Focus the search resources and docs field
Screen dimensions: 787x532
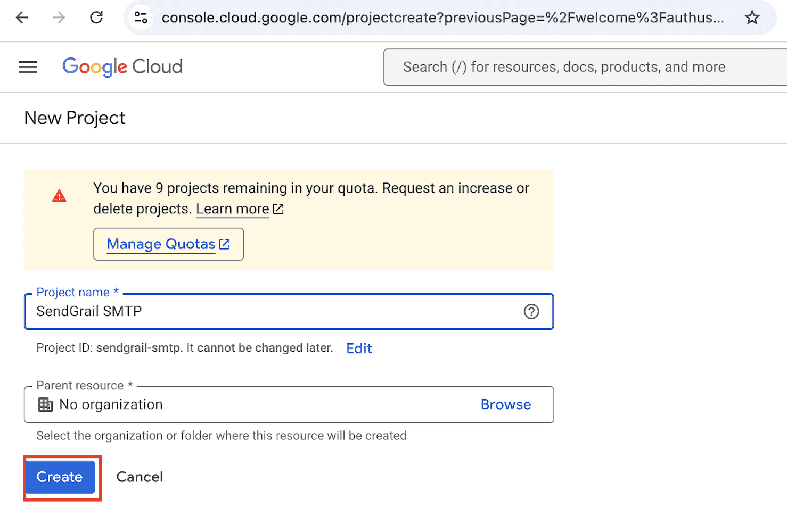(x=585, y=67)
